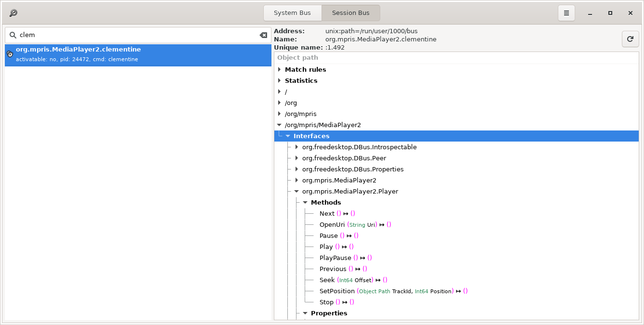
Task: Click the refresh button beside the address info
Action: (x=631, y=39)
